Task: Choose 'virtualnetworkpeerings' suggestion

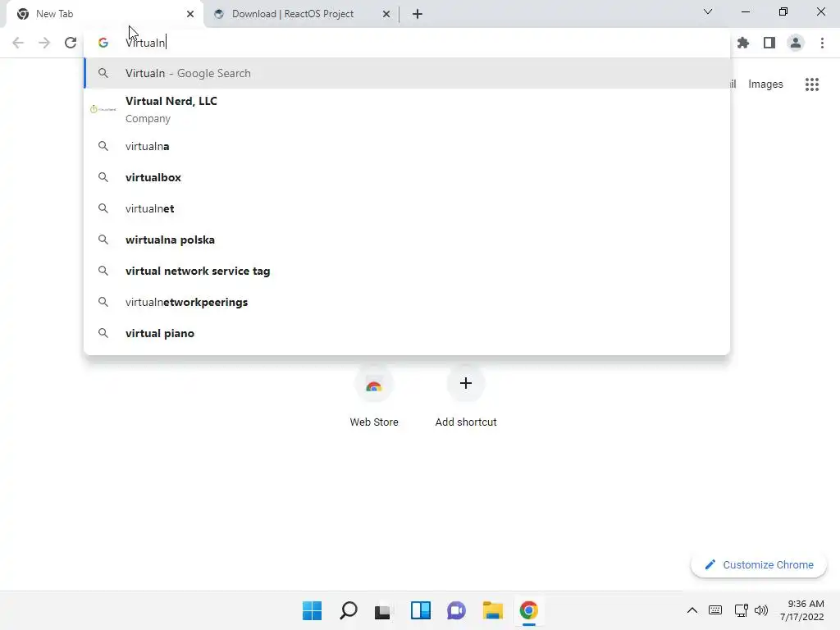Action: (407, 302)
